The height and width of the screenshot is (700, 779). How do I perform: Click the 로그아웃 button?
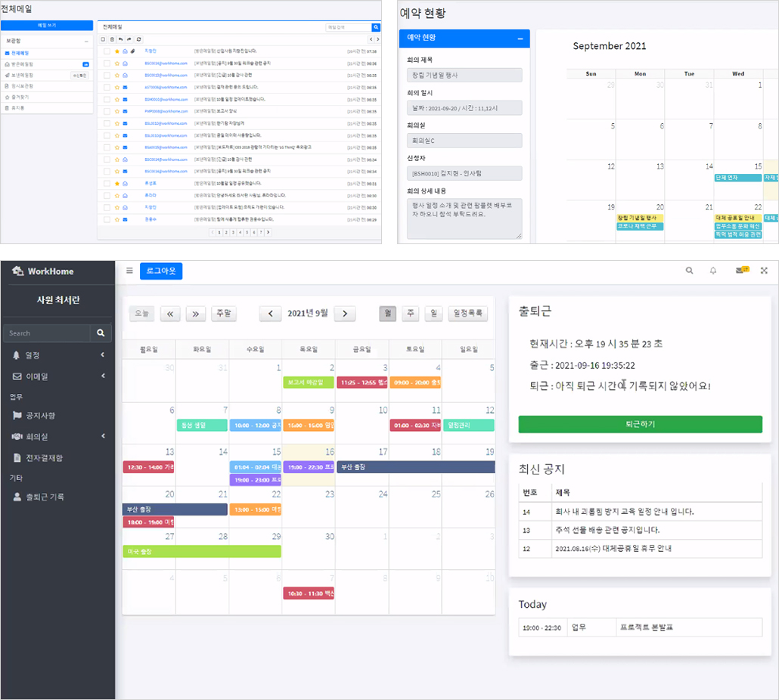pos(161,271)
